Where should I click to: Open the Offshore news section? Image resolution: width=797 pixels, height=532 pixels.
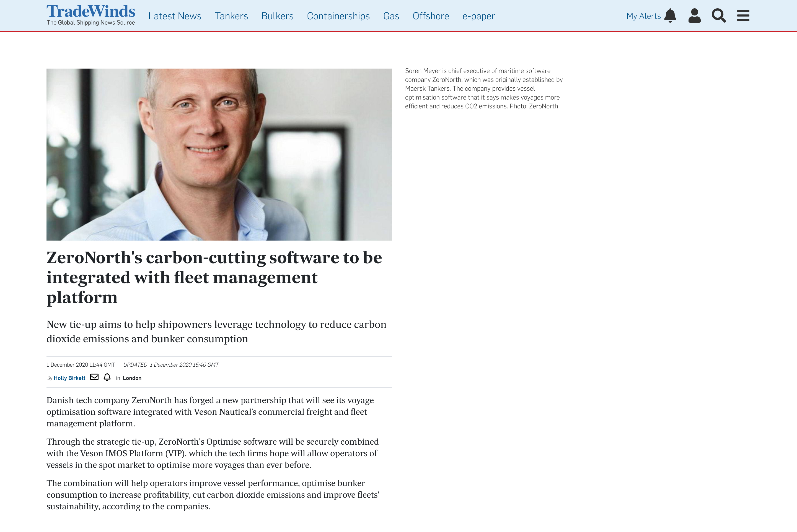[x=431, y=16]
